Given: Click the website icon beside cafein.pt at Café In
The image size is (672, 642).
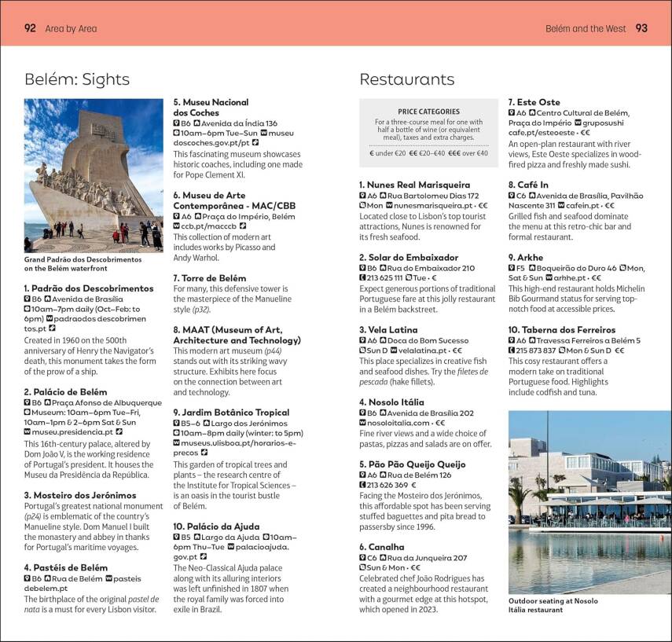Looking at the screenshot, I should coord(560,205).
